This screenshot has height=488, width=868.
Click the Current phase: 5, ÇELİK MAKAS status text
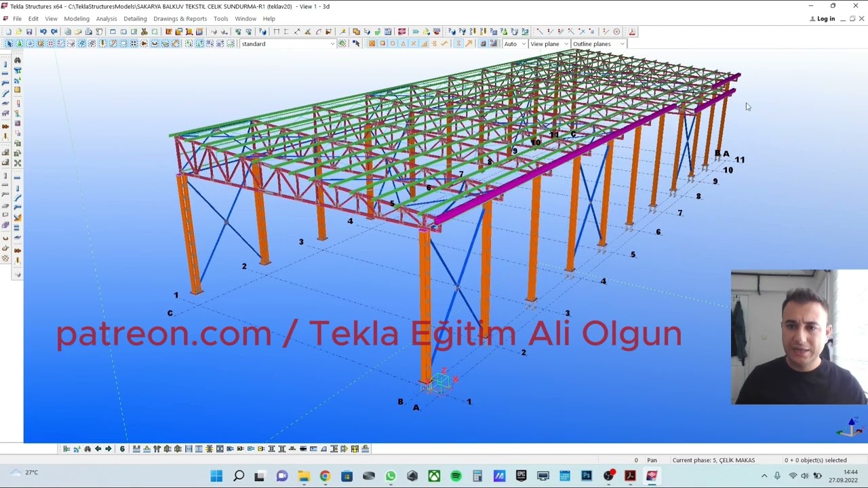(713, 460)
